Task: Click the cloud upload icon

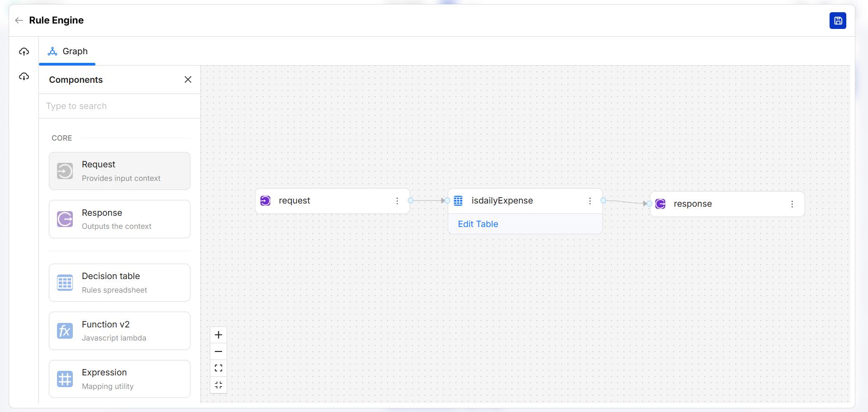Action: [24, 52]
